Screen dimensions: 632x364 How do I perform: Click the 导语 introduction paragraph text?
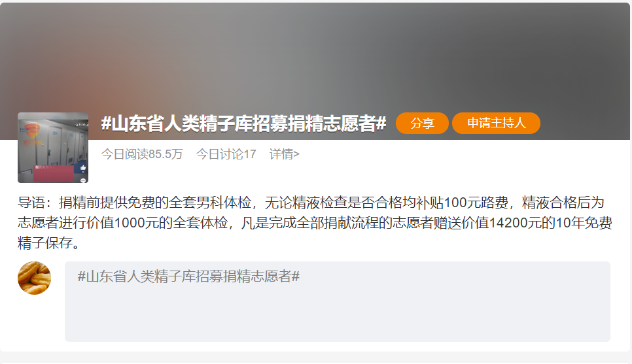tap(315, 222)
